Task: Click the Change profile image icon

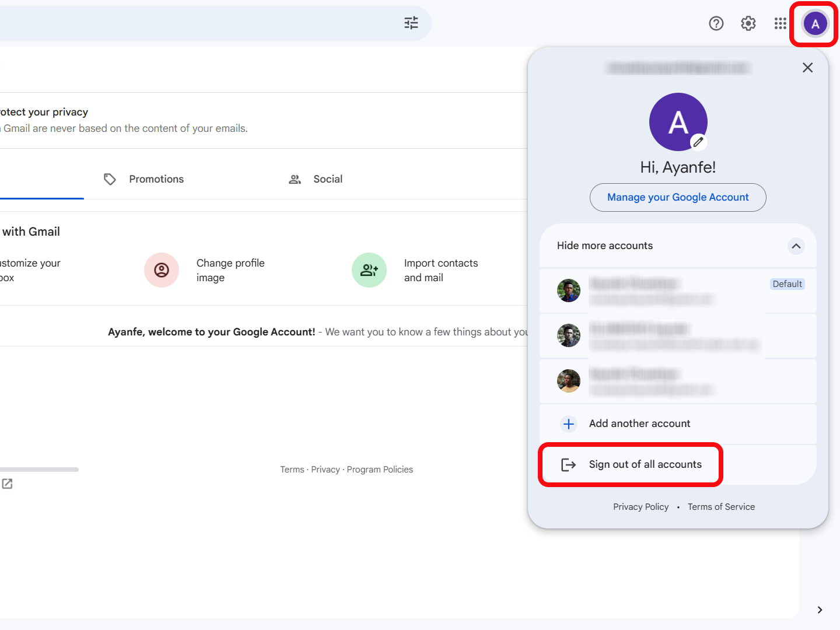Action: [x=162, y=270]
